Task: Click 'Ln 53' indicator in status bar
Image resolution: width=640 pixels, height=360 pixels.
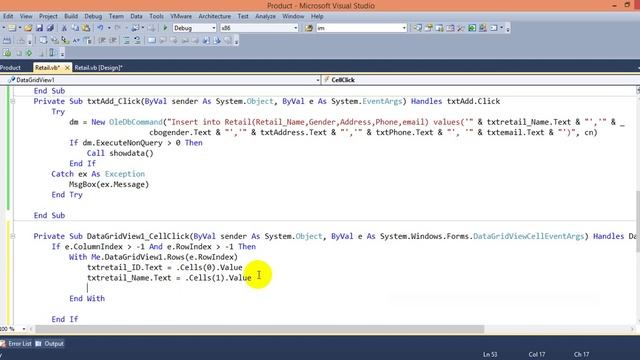Action: click(x=490, y=354)
